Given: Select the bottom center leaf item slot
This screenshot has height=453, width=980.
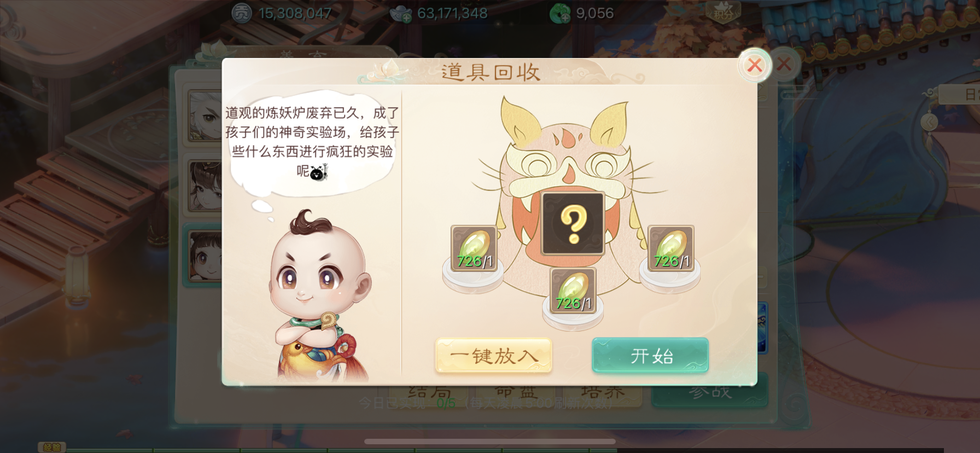Looking at the screenshot, I should [573, 291].
